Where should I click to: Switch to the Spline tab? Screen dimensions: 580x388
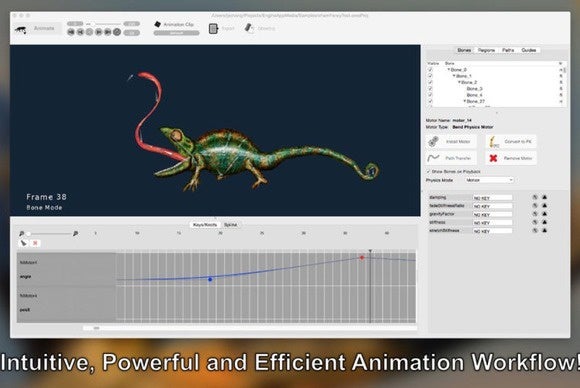tap(230, 225)
